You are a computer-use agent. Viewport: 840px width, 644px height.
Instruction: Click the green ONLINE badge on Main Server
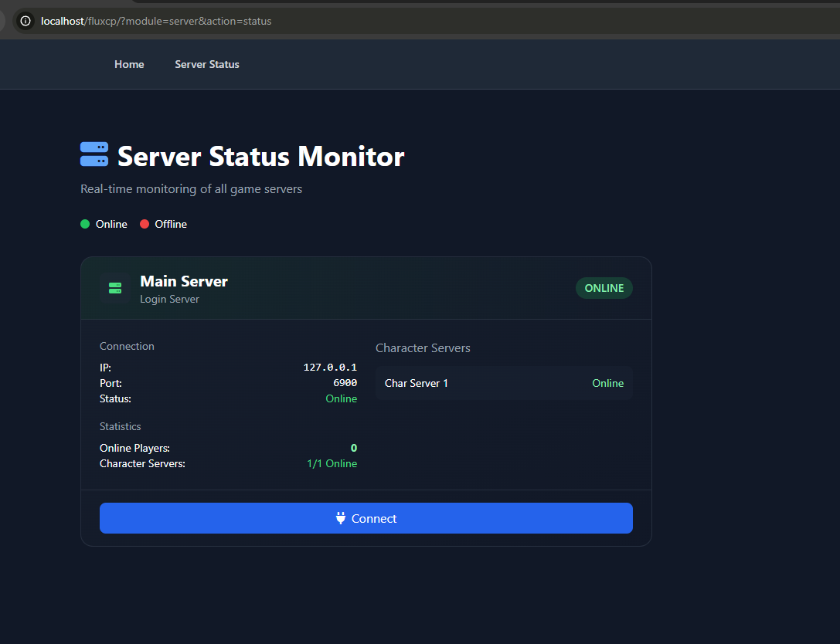click(x=604, y=288)
